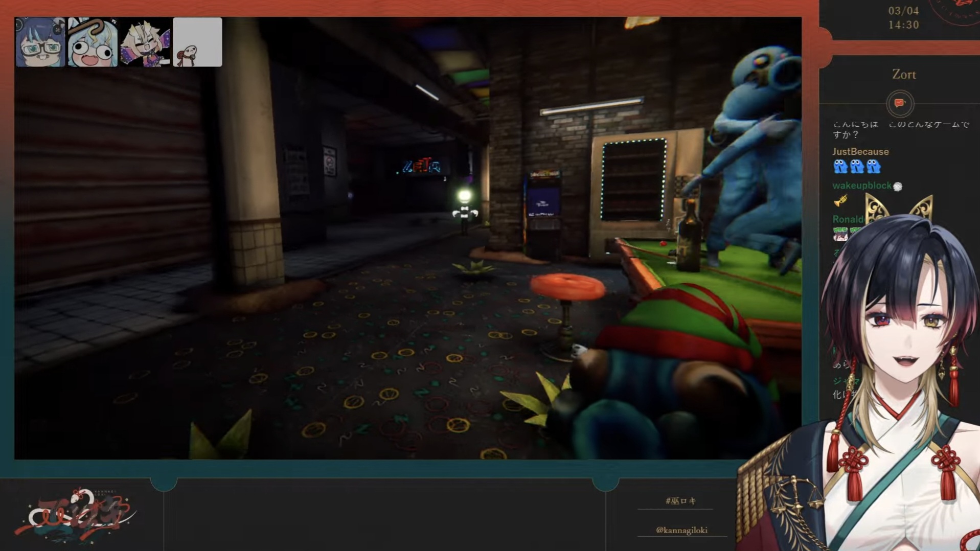Click the trumpet emote under wakeupblock
This screenshot has height=551, width=980.
(x=840, y=200)
